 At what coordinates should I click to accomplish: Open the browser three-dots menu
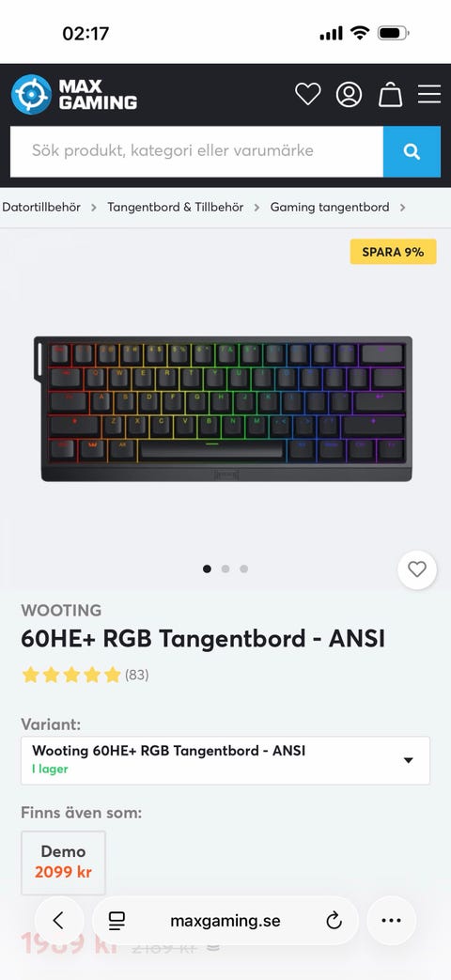tap(391, 920)
